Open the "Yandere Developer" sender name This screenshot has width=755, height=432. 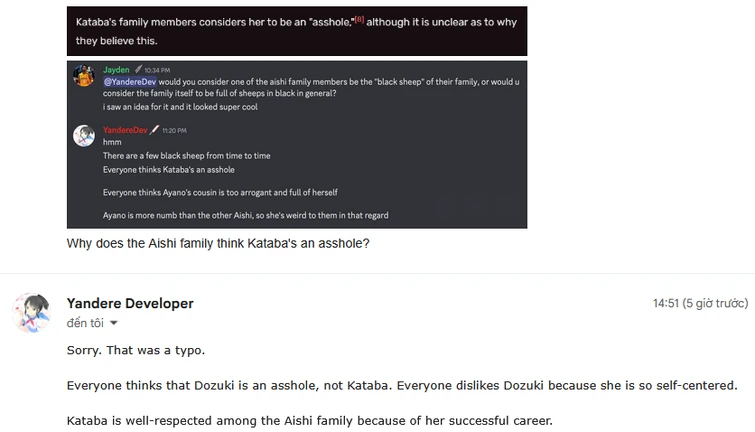point(130,303)
